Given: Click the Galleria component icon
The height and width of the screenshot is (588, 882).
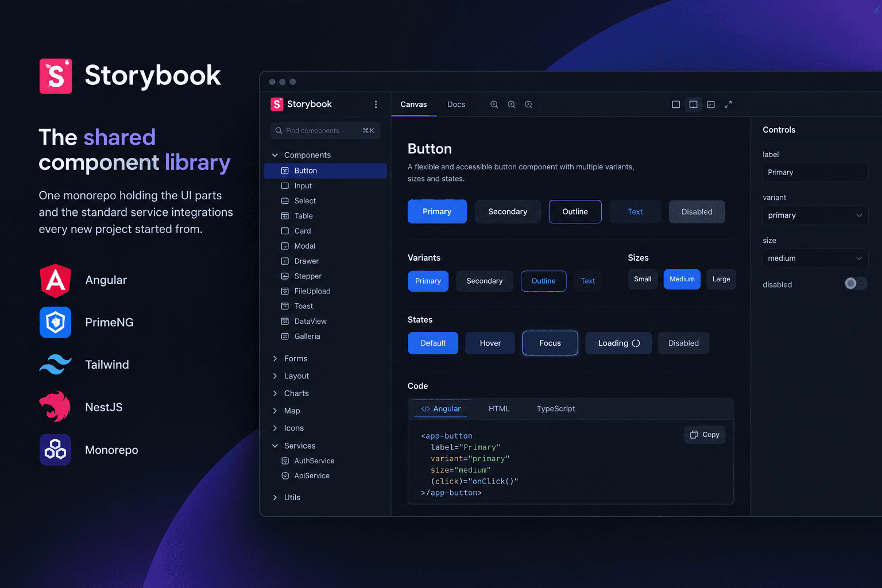Looking at the screenshot, I should [285, 336].
